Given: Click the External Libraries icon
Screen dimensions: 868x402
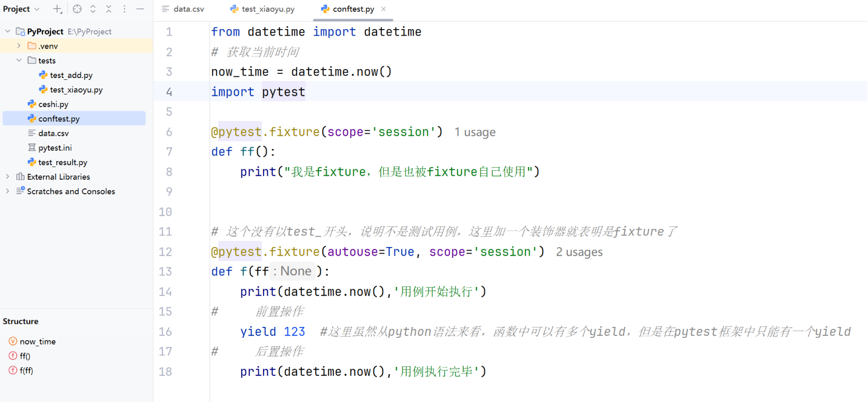Looking at the screenshot, I should (x=21, y=177).
